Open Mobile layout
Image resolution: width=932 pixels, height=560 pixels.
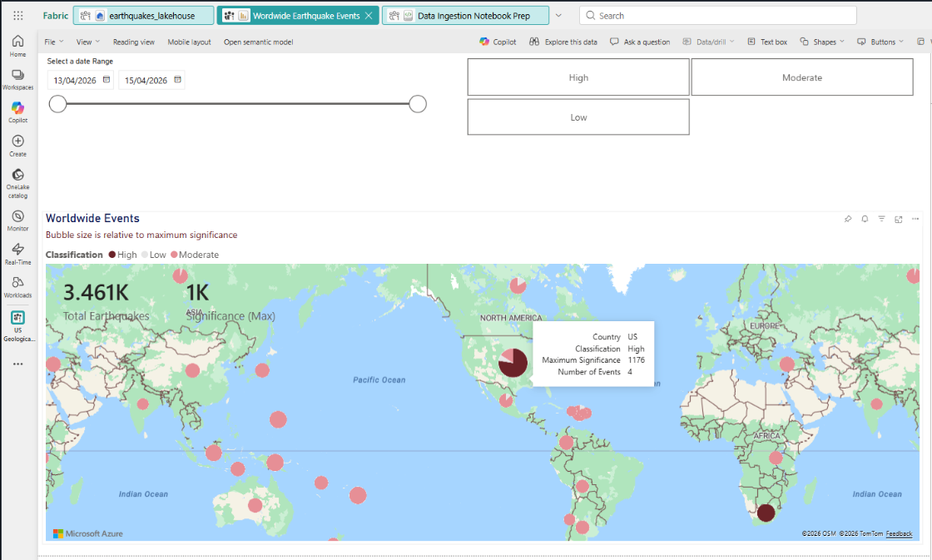click(189, 42)
